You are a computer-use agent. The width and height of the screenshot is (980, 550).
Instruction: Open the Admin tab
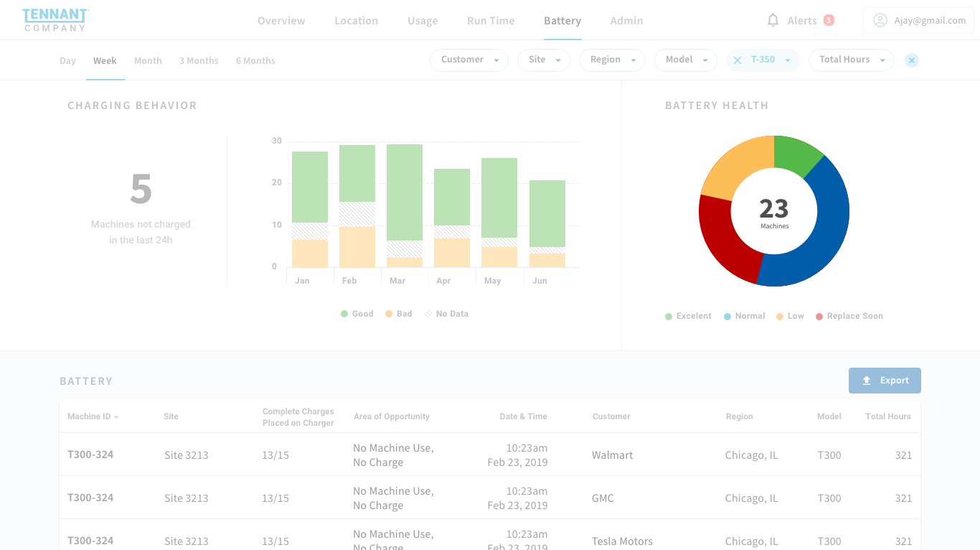pos(626,21)
